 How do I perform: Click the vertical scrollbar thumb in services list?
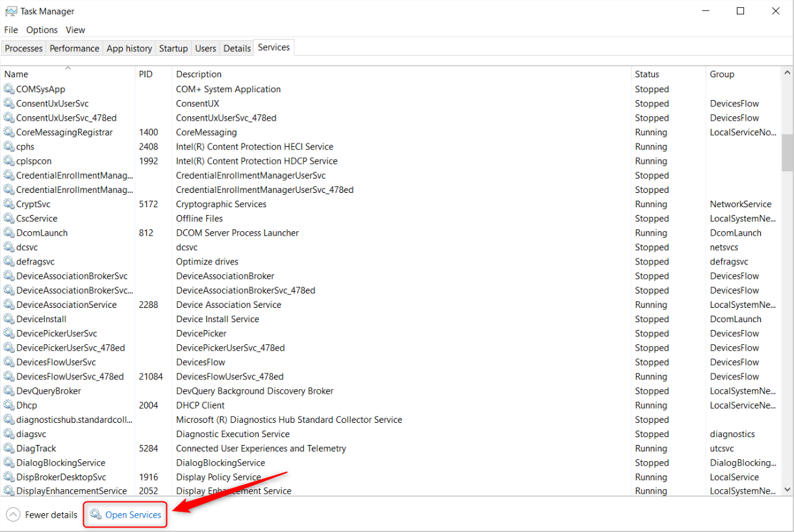[x=788, y=152]
